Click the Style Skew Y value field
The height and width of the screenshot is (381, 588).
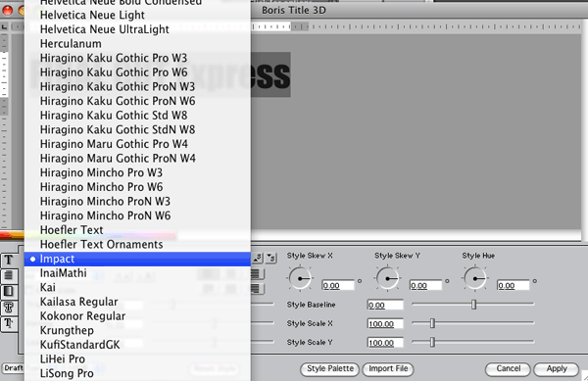425,285
